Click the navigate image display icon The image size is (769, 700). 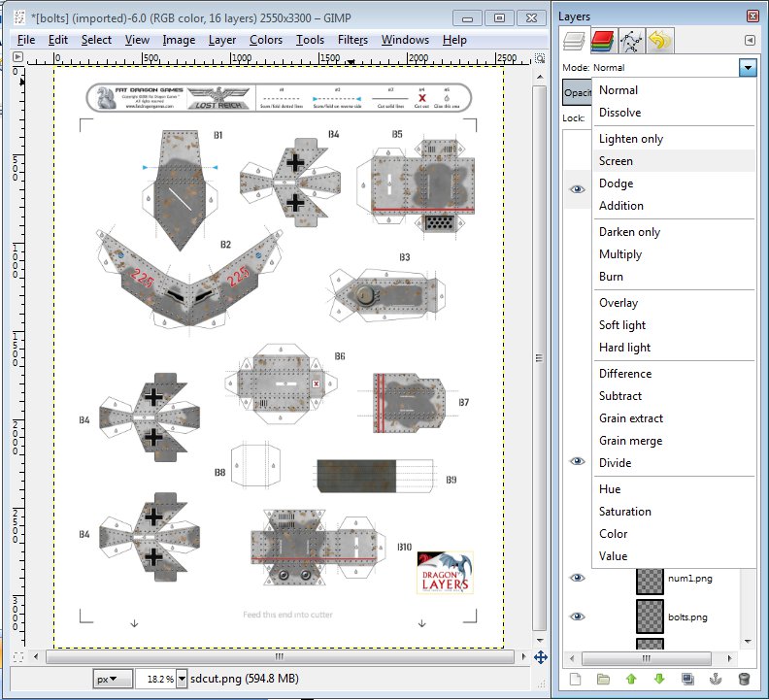(540, 657)
